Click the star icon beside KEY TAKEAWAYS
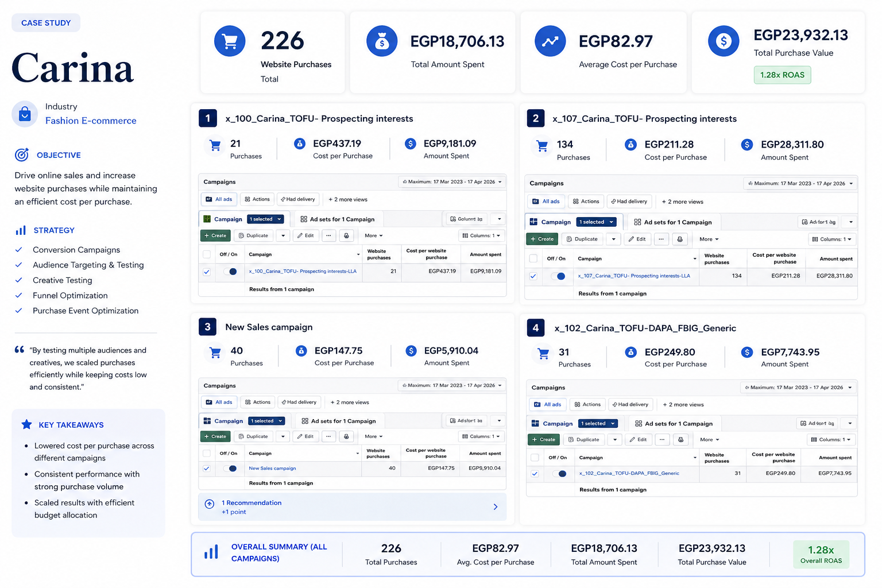 pyautogui.click(x=26, y=424)
